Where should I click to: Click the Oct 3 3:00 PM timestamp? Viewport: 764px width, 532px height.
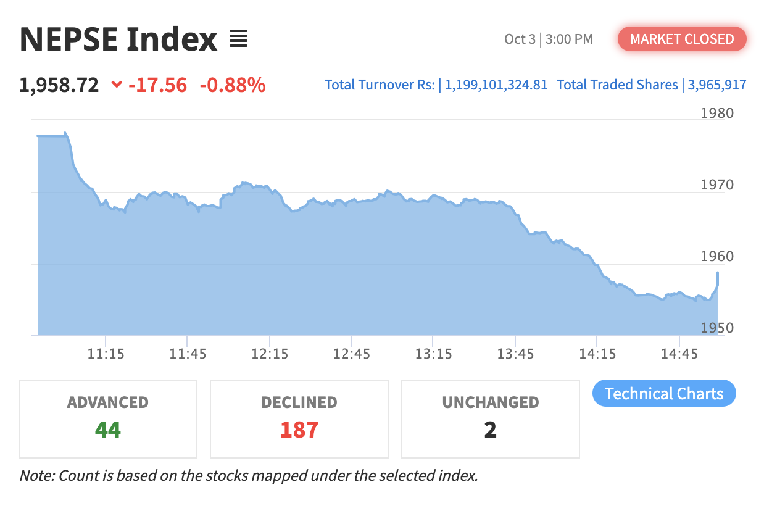548,39
